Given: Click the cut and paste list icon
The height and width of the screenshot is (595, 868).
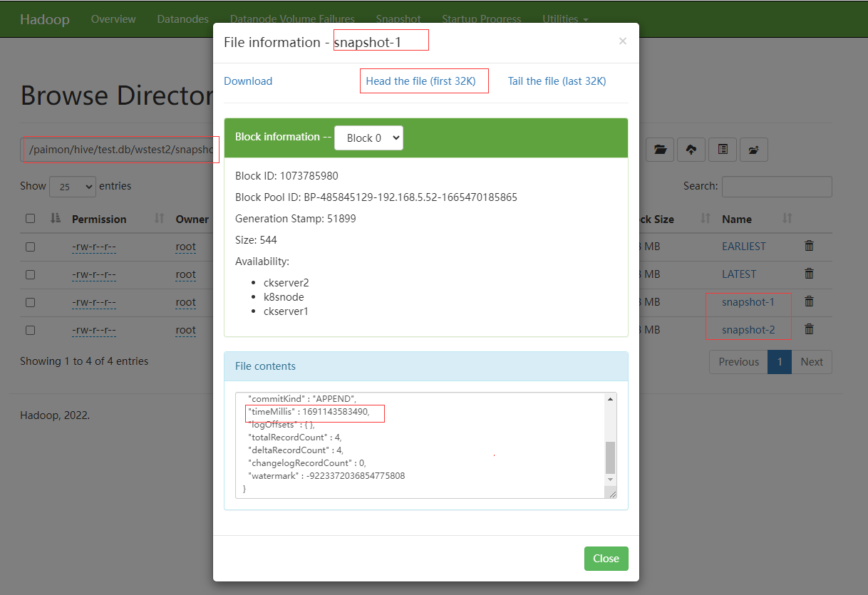Looking at the screenshot, I should pyautogui.click(x=723, y=150).
